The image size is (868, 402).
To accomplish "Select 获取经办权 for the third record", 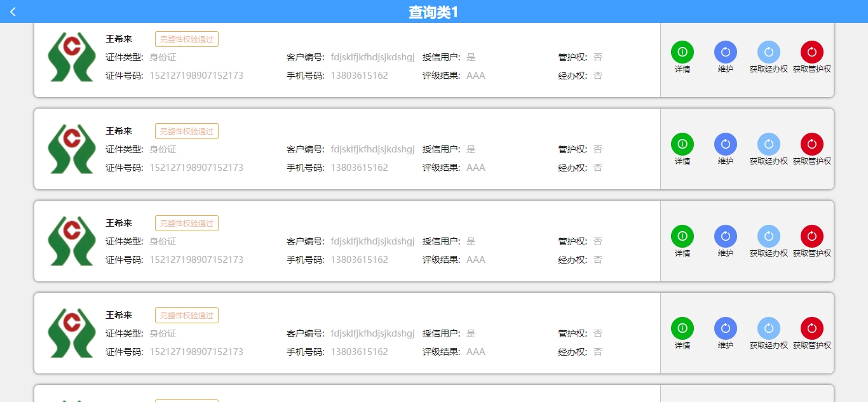I will (768, 236).
